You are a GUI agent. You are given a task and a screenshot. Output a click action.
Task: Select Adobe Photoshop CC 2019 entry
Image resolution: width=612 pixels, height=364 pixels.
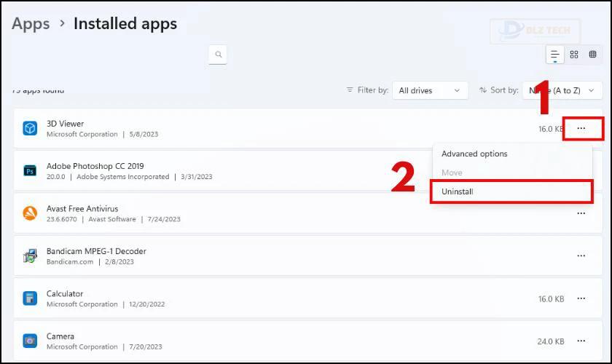click(95, 166)
